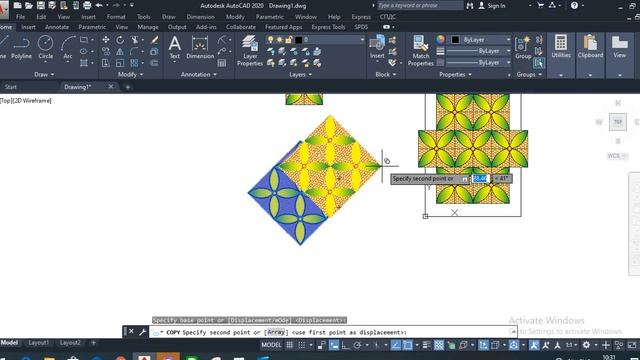Toggle Ortho mode in status bar

tap(345, 345)
